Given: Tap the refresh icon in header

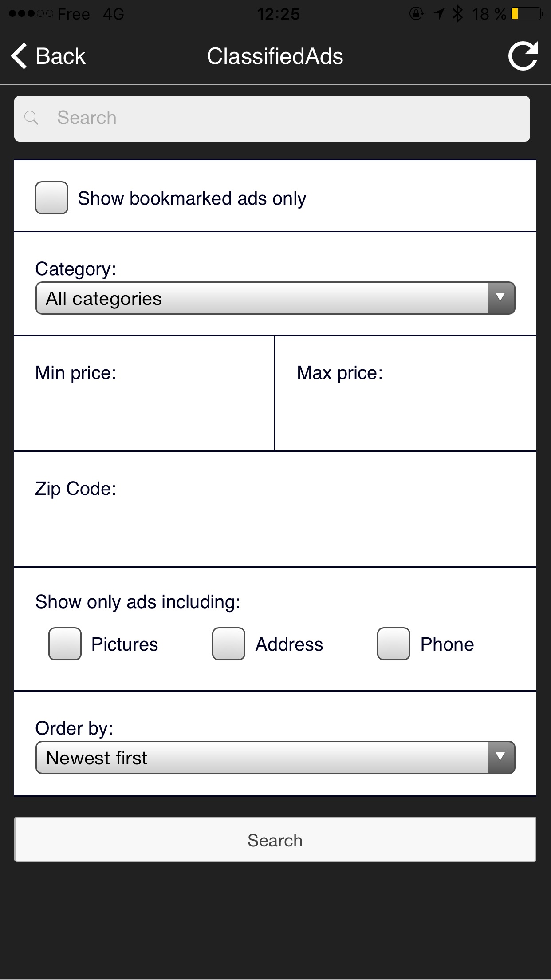Looking at the screenshot, I should pyautogui.click(x=523, y=56).
